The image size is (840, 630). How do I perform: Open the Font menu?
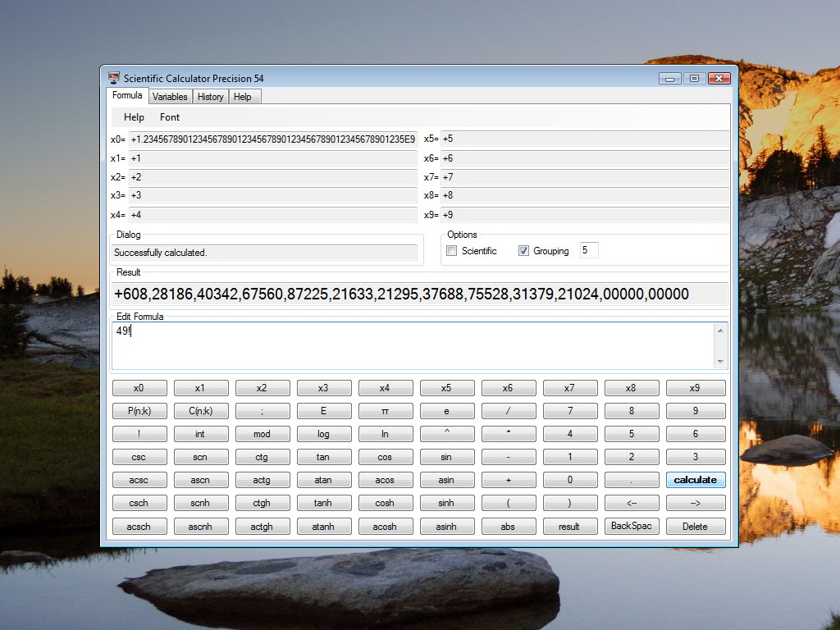(x=170, y=117)
